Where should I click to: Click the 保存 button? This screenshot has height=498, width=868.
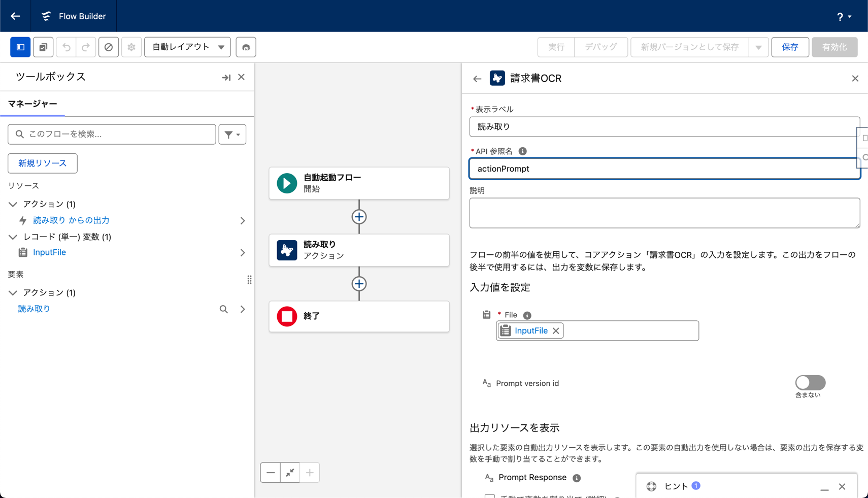(789, 47)
